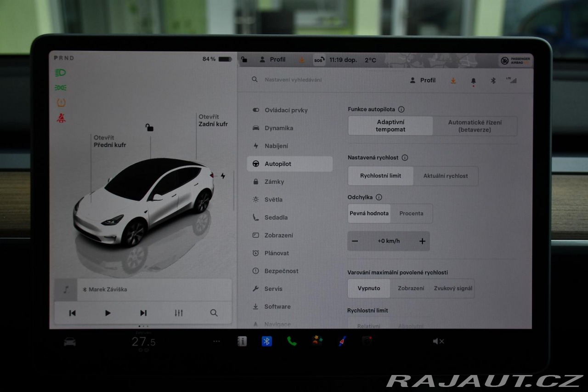
Task: Click the media search magnifier icon
Action: click(x=214, y=313)
